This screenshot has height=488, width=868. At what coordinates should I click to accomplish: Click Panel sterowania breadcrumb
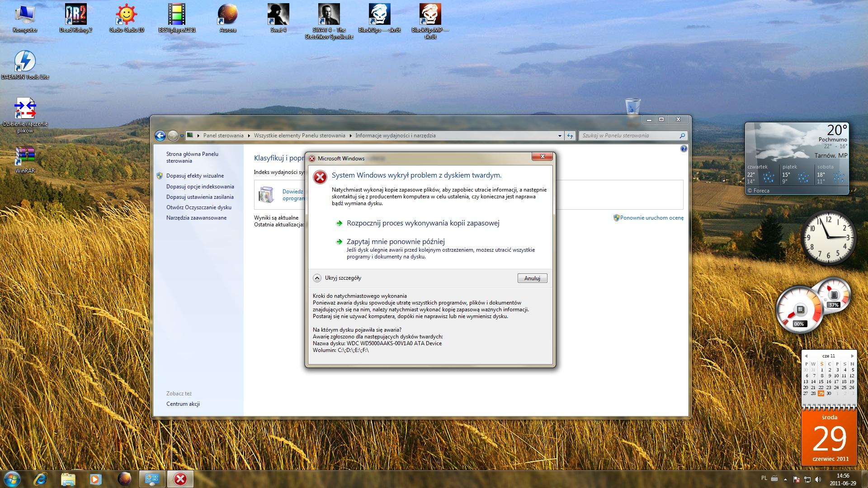click(223, 136)
